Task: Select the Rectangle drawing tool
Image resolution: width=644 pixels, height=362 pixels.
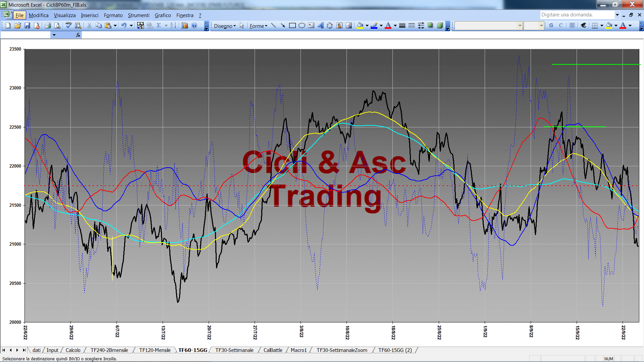Action: (292, 25)
